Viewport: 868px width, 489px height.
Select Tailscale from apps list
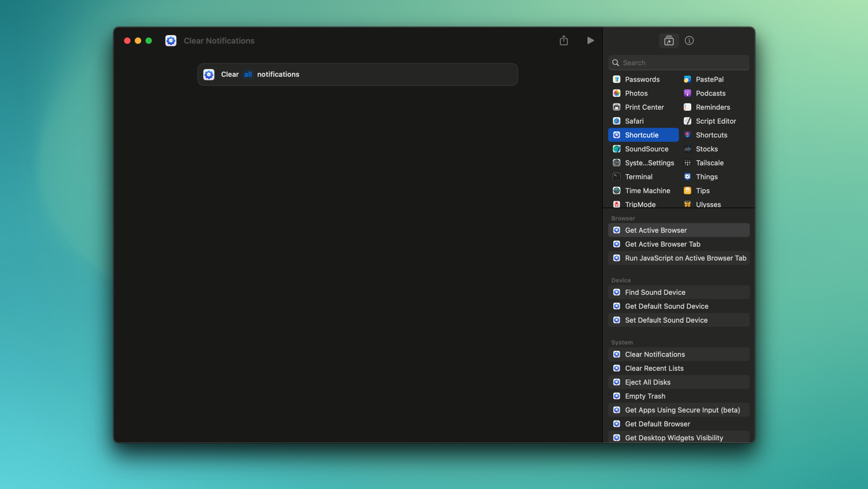(x=710, y=163)
